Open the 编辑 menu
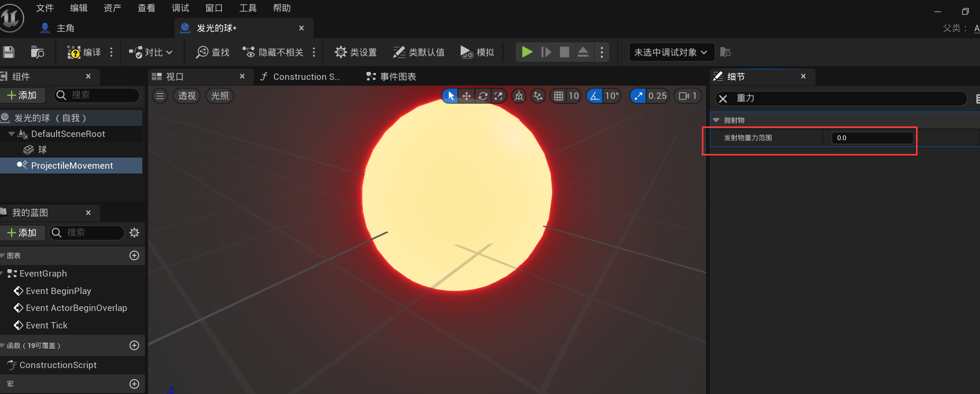 pos(79,8)
